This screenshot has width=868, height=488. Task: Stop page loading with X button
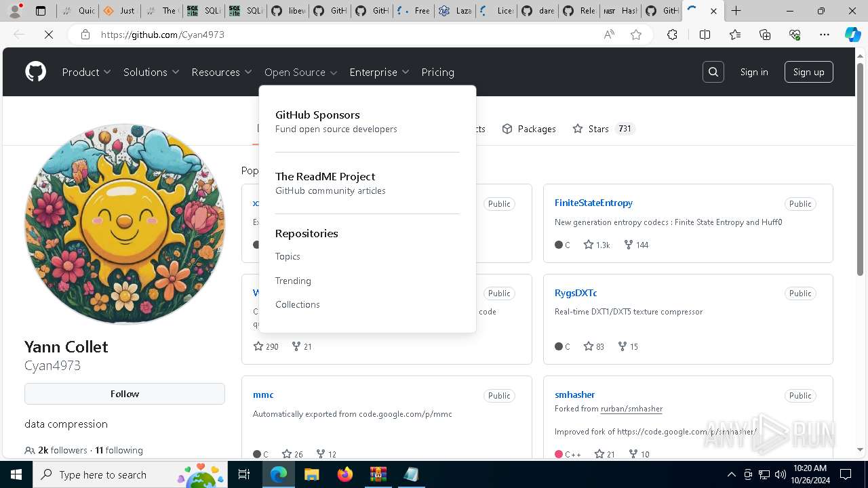49,35
